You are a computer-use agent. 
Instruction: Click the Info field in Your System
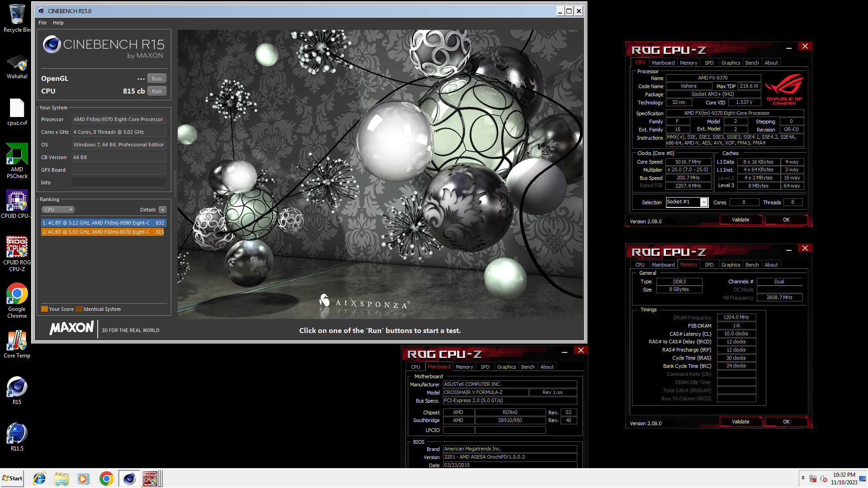(119, 183)
